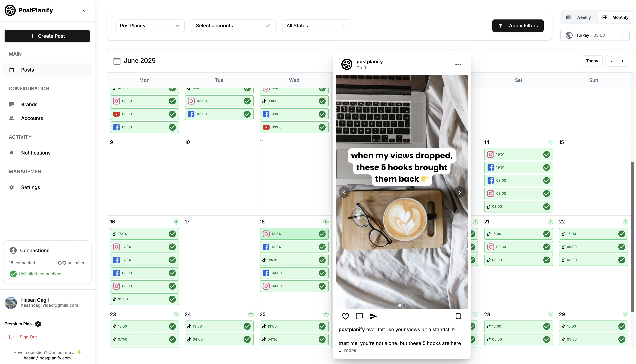Open the PostPlanify brand selector
636x364 pixels.
coord(150,25)
